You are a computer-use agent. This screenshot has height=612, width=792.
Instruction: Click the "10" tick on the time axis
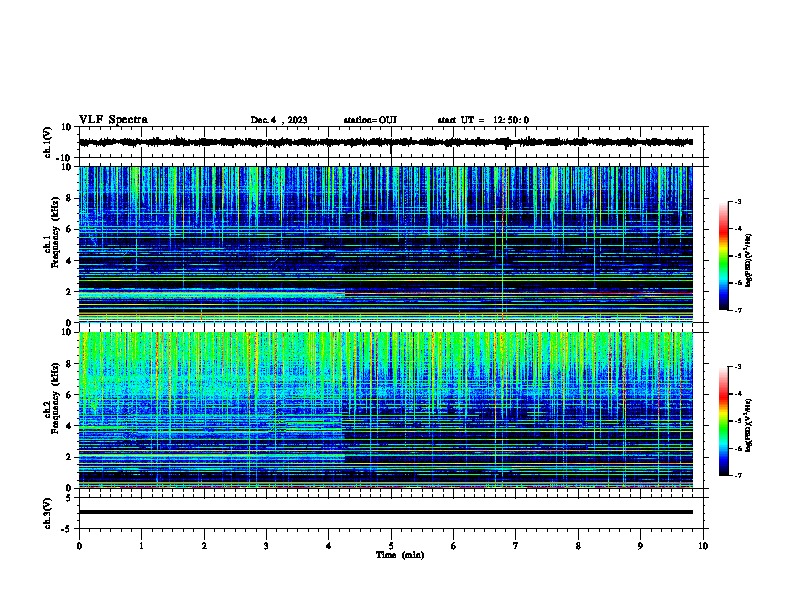tap(703, 546)
